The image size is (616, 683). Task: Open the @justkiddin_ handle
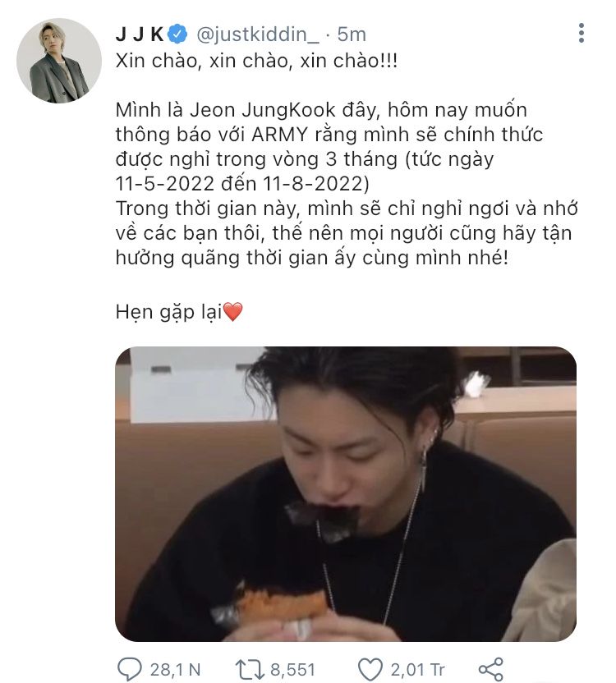coord(258,34)
